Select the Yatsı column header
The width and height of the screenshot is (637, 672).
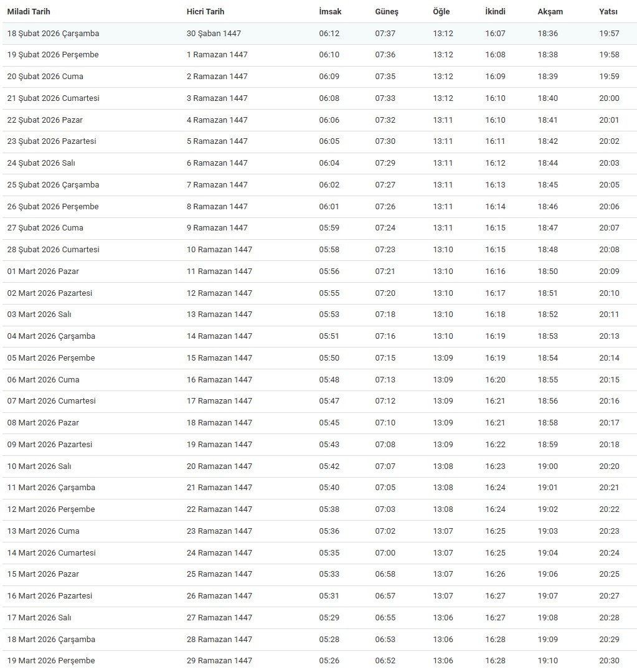click(608, 12)
